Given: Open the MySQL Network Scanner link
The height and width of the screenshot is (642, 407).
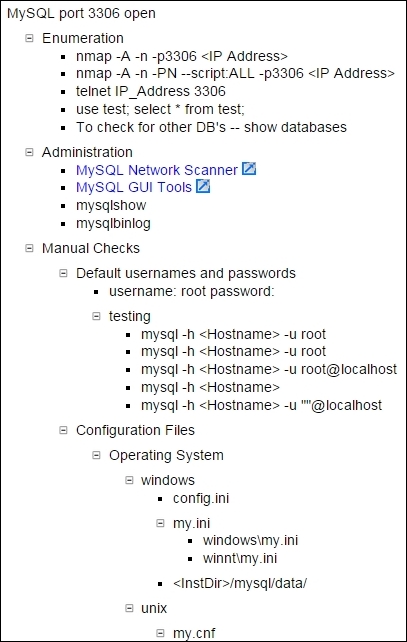Looking at the screenshot, I should (157, 170).
